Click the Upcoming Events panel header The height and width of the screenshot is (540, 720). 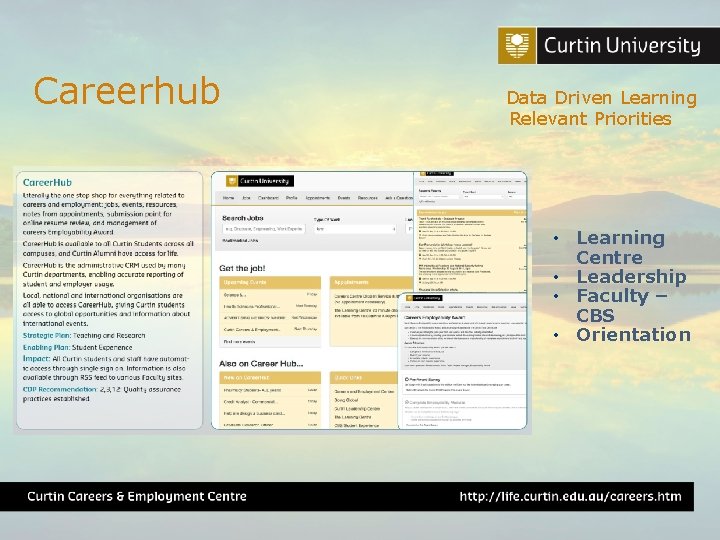point(270,282)
